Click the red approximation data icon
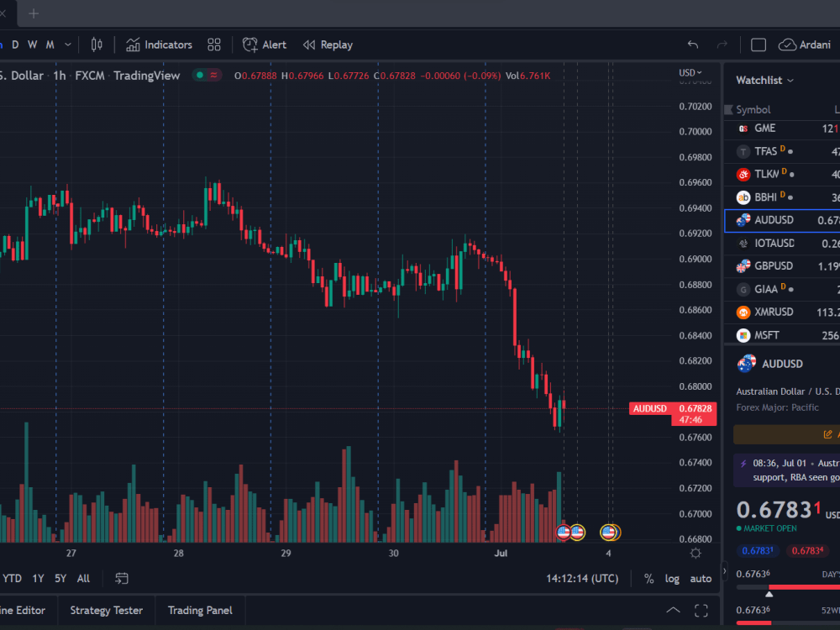 (x=213, y=75)
